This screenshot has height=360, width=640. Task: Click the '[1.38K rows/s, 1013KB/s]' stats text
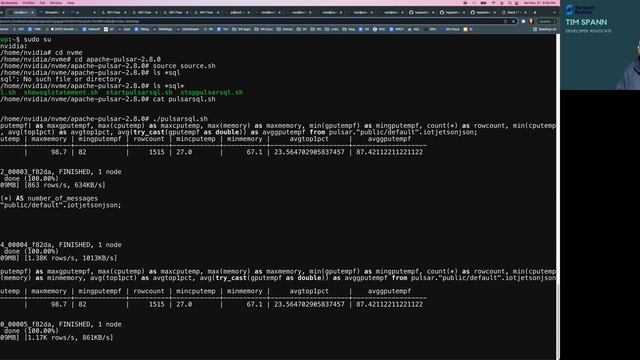(71, 258)
